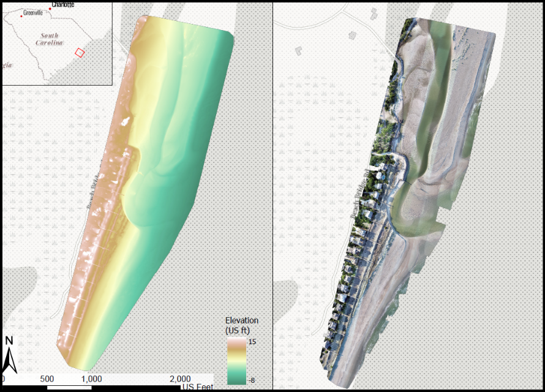Click the red dot marking Charlotte
Screen dimensions: 545x392
tap(50, 9)
